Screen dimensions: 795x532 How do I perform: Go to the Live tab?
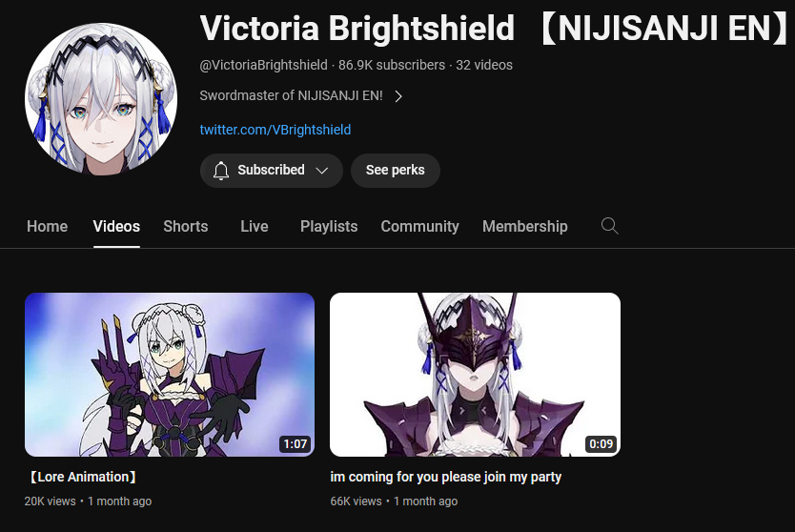coord(254,226)
